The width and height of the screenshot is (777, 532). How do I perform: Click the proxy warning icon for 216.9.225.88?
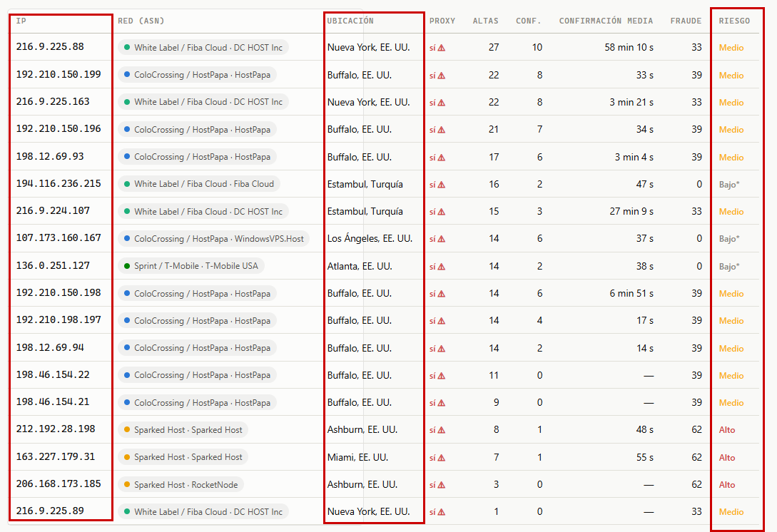[x=442, y=48]
